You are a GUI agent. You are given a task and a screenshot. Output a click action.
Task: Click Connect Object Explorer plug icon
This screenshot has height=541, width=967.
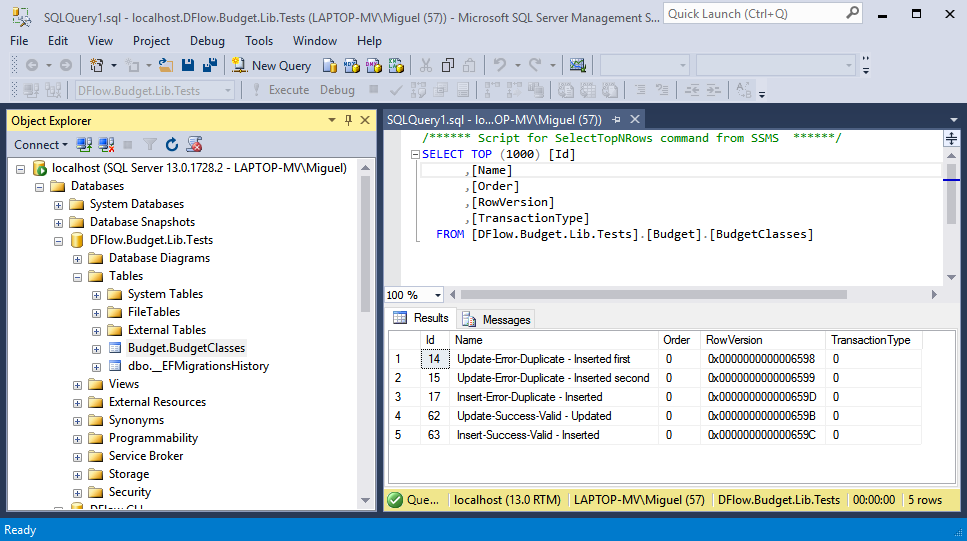(x=84, y=145)
